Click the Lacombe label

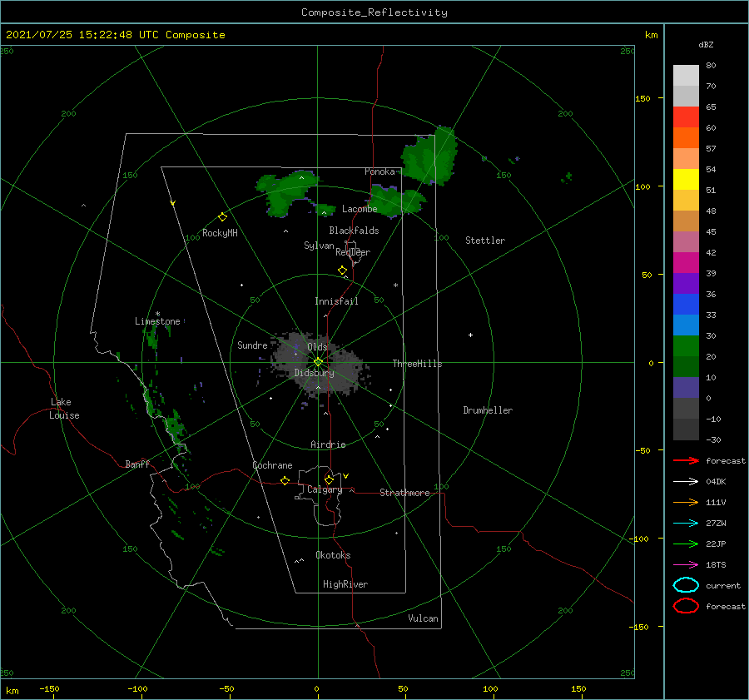tap(360, 209)
